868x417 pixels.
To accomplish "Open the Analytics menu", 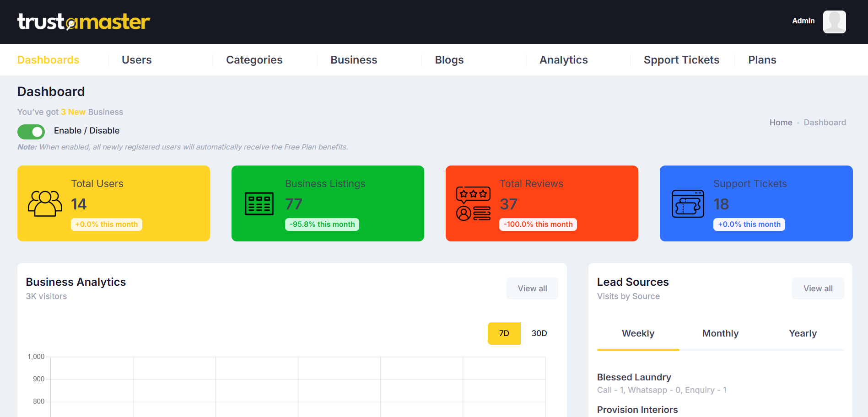I will click(563, 60).
